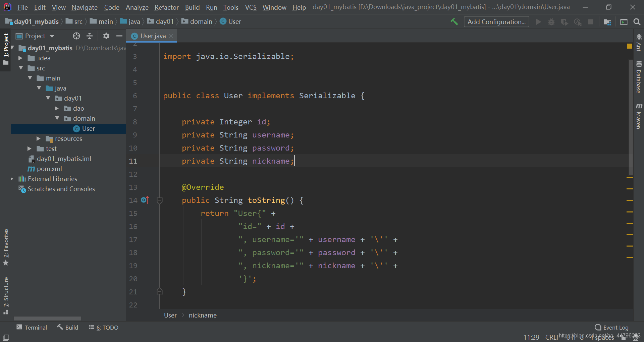Collapse day01_mybatis root node

[13, 48]
